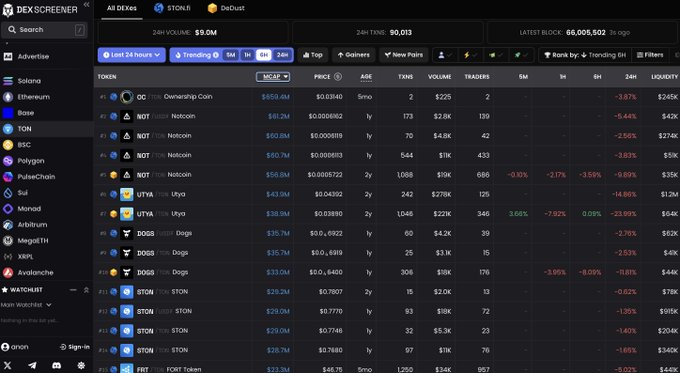
Task: Open the settings gear icon
Action: click(81, 365)
